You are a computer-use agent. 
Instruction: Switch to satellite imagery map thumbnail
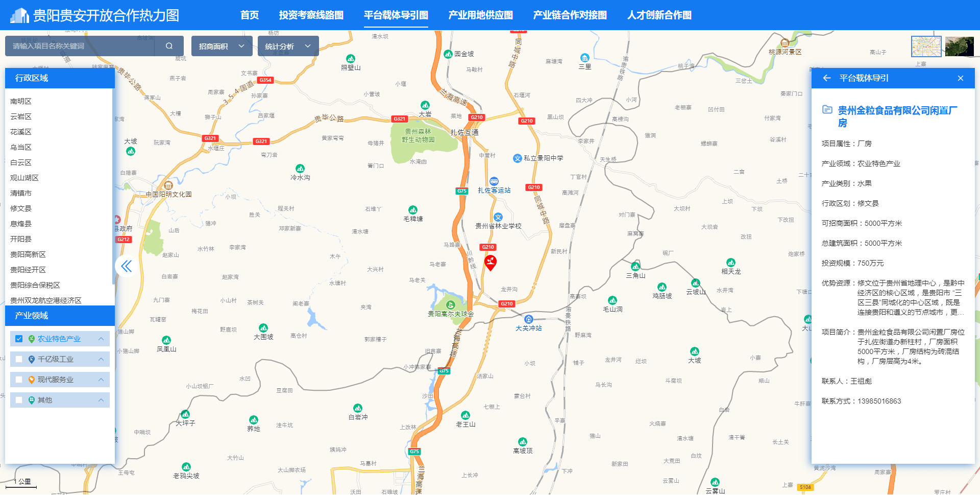959,46
